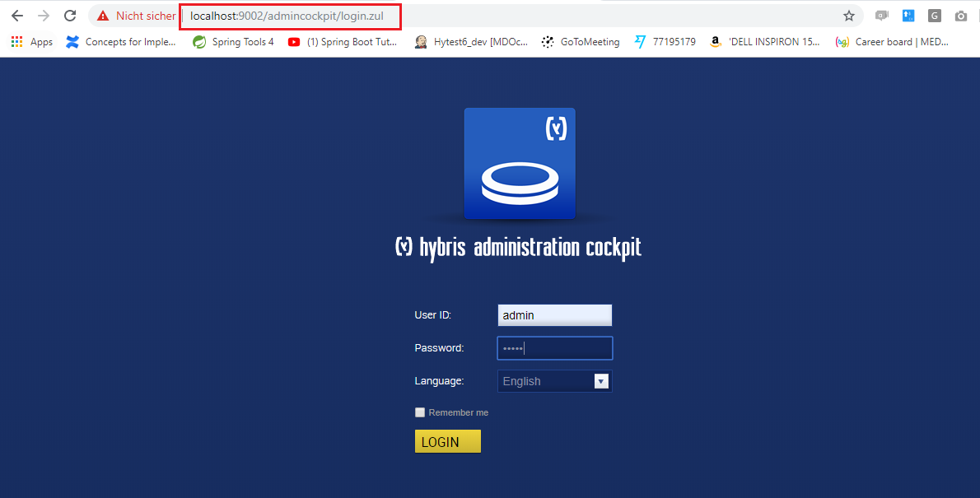Open the Apps grid shortcut

pos(32,42)
